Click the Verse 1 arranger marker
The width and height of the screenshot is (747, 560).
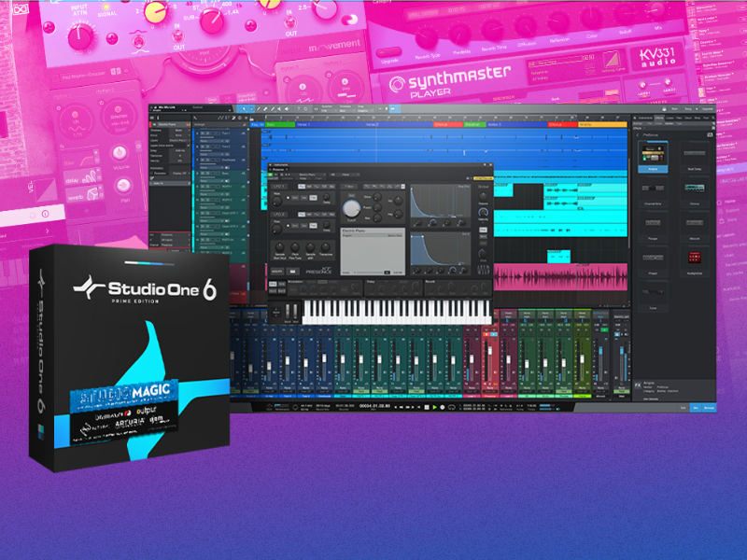tap(330, 124)
